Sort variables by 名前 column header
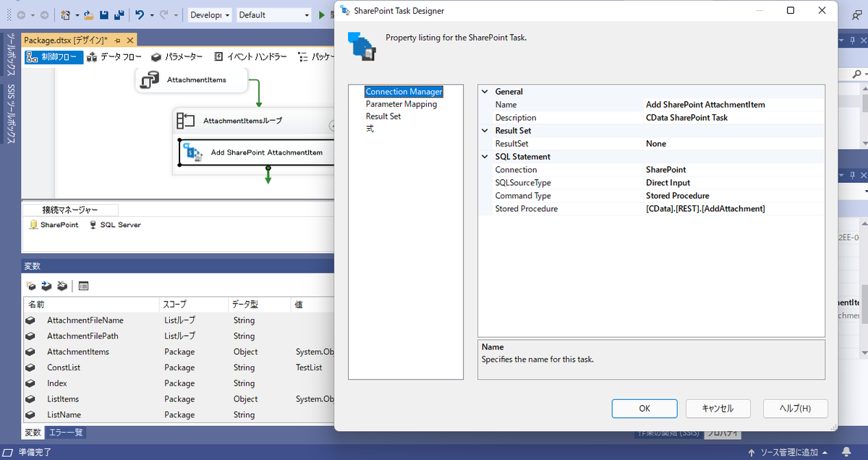The height and width of the screenshot is (460, 868). point(91,305)
